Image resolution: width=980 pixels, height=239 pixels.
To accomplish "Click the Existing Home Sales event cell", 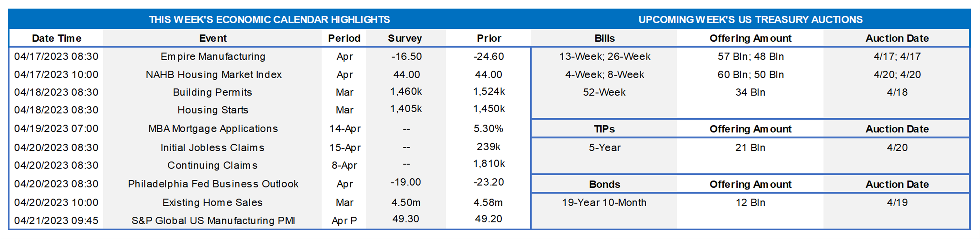I will [x=212, y=203].
